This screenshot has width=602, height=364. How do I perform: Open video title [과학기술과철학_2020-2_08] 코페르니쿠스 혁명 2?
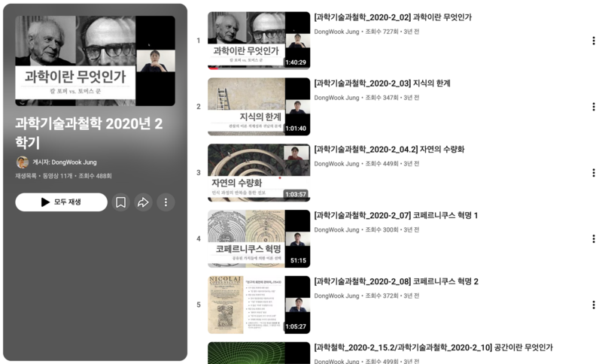click(x=397, y=281)
